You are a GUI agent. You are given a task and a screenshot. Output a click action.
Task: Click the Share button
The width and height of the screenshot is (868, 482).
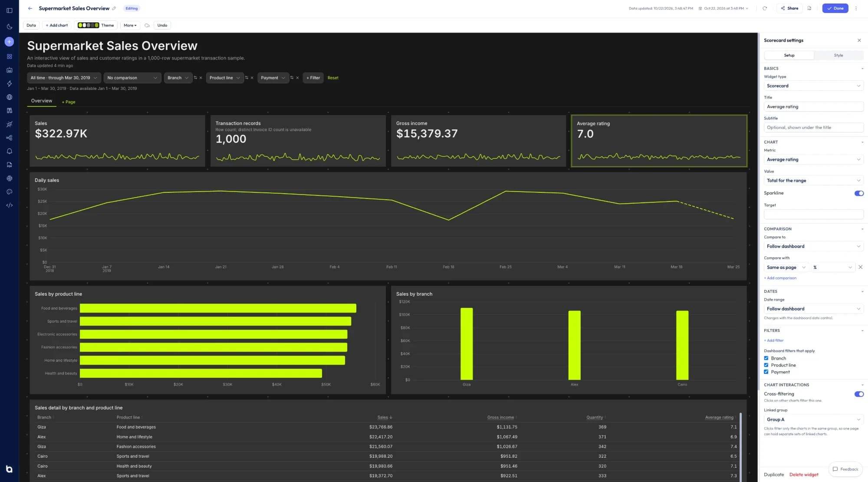789,8
